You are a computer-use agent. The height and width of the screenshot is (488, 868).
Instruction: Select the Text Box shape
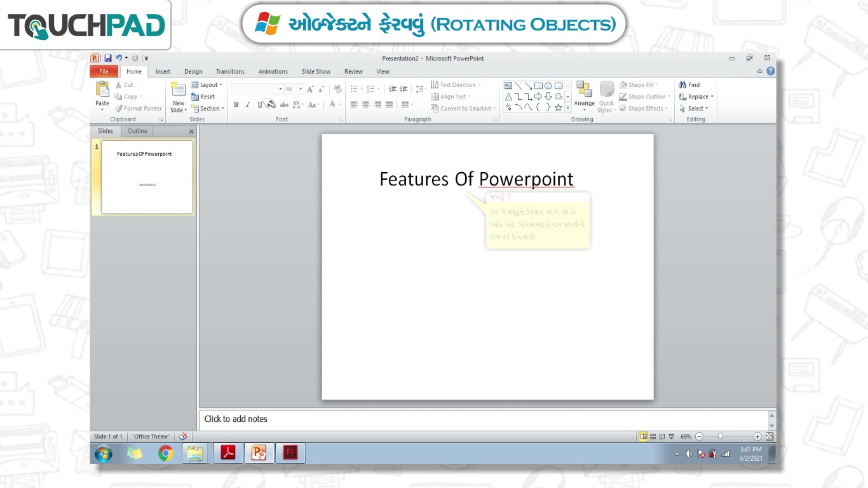508,86
